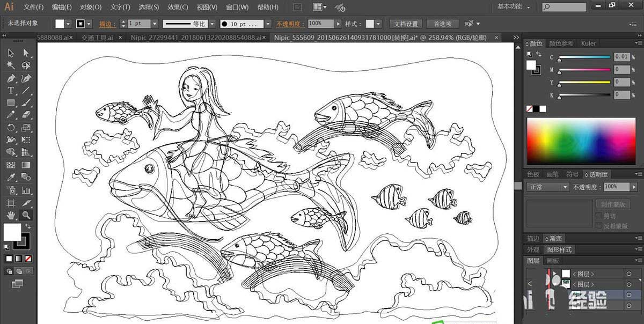
Task: Select the Rectangle tool
Action: 11,102
